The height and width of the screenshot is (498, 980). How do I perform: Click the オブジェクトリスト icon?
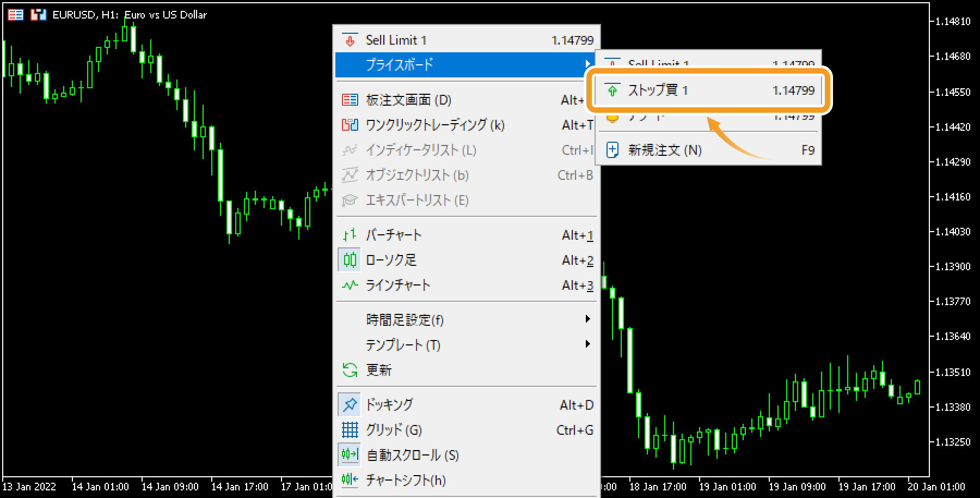click(x=350, y=175)
